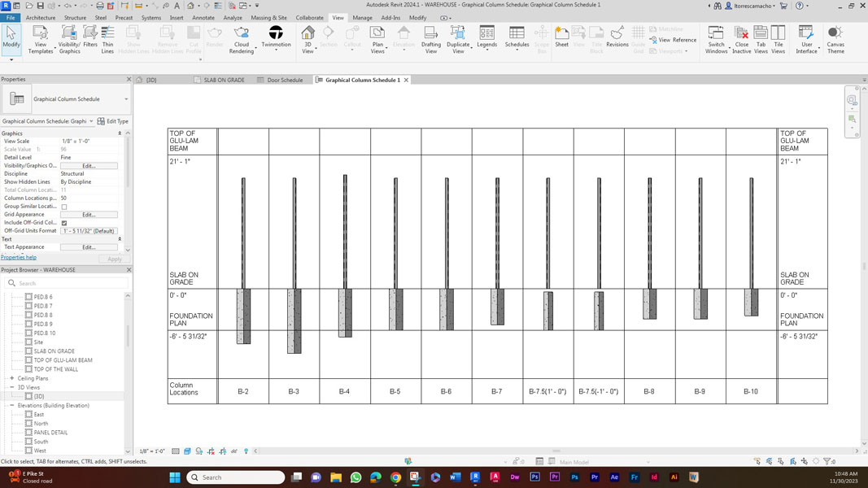Open Visibility/Graphics settings in the ribbon
This screenshot has height=488, width=868.
coord(69,39)
